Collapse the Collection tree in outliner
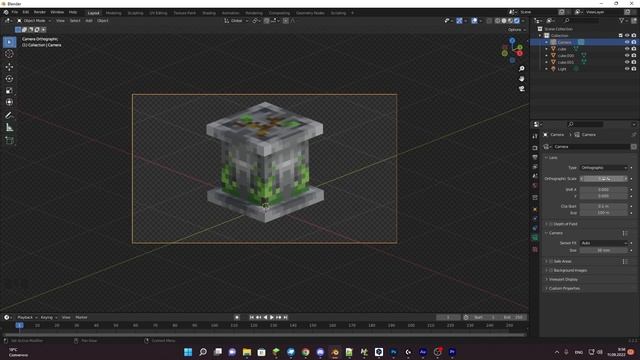 click(540, 36)
